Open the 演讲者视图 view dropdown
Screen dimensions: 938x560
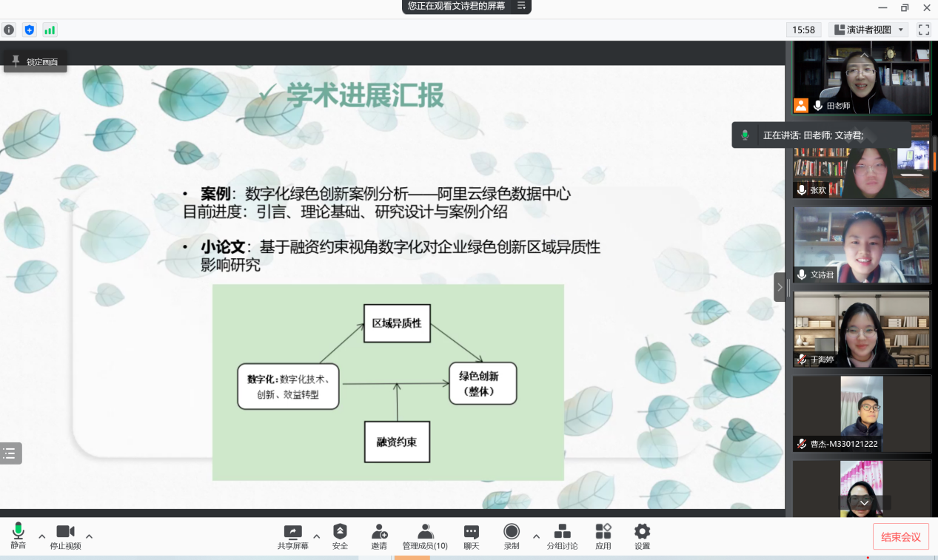(x=868, y=30)
